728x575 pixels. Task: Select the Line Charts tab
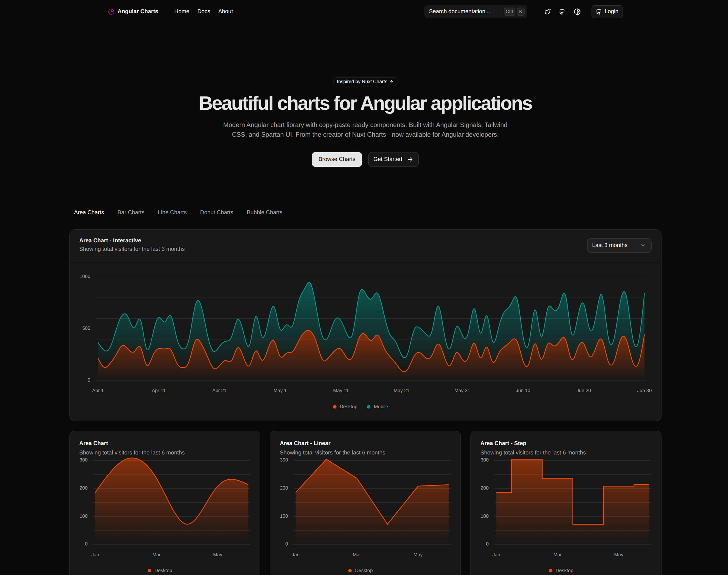coord(172,212)
